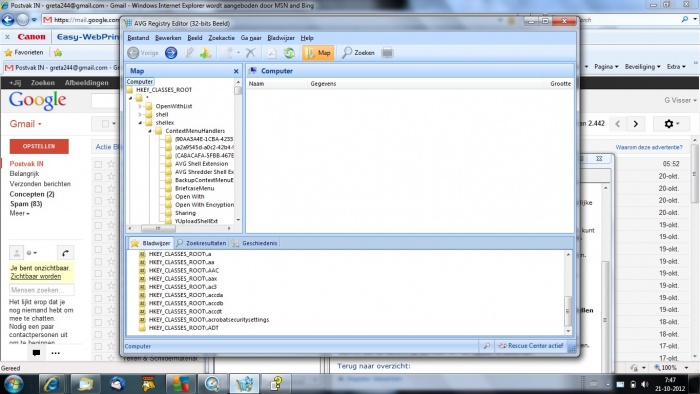The height and width of the screenshot is (394, 700).
Task: Refresh registry view with green arrows icon
Action: tap(289, 53)
